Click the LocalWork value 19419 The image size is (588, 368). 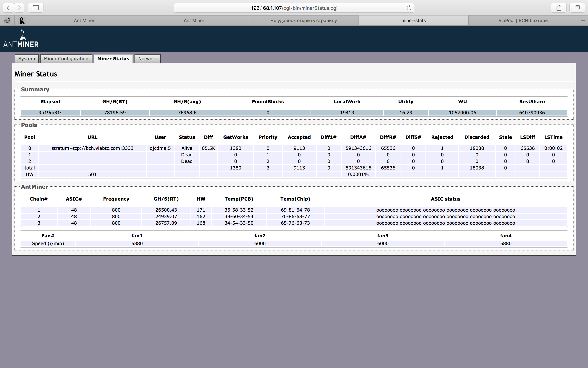tap(347, 113)
